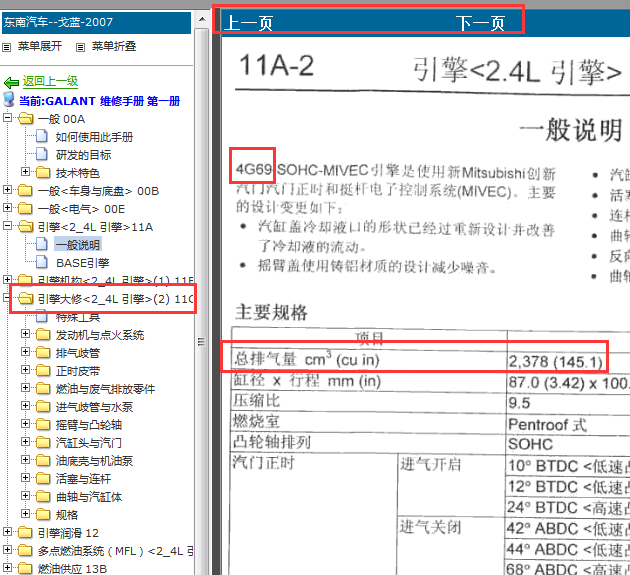Click the 菜单折叠 icon
Screen dimensions: 630x575
coord(80,47)
